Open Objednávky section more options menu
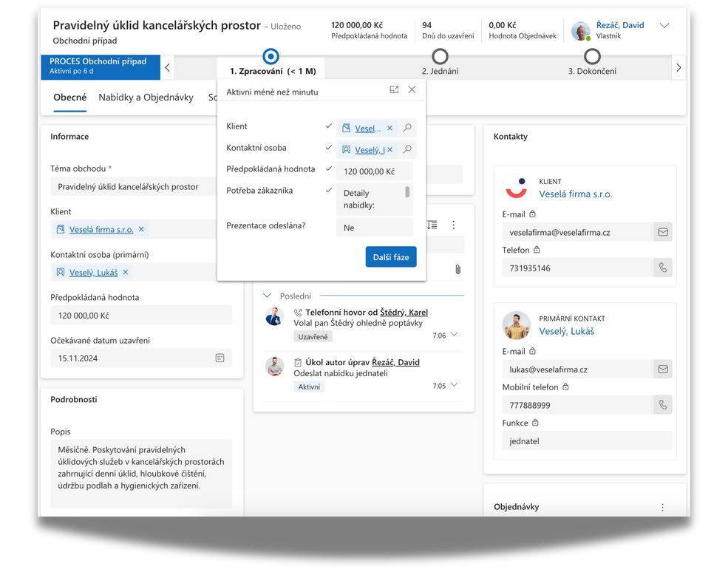 [x=662, y=508]
